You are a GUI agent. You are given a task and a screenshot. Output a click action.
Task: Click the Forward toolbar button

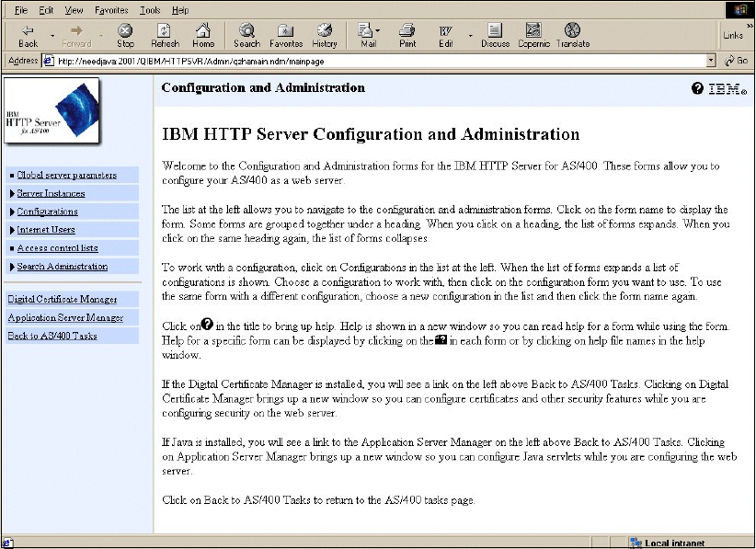point(76,36)
